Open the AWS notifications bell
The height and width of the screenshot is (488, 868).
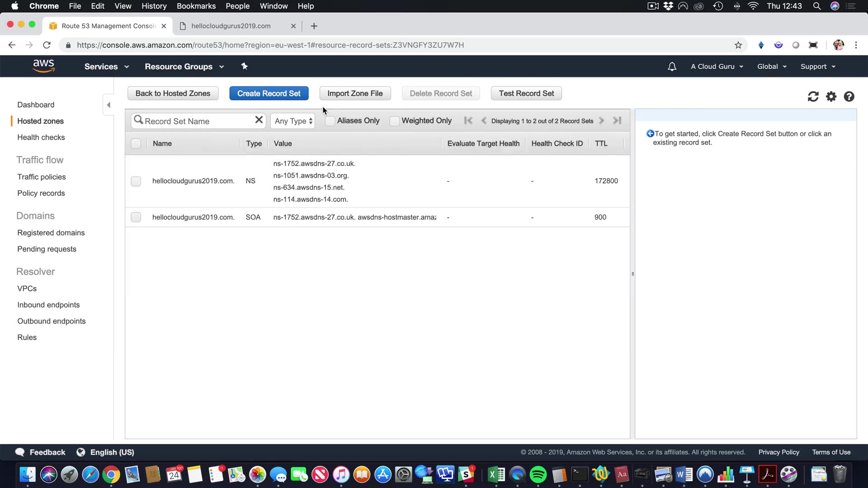click(x=672, y=67)
